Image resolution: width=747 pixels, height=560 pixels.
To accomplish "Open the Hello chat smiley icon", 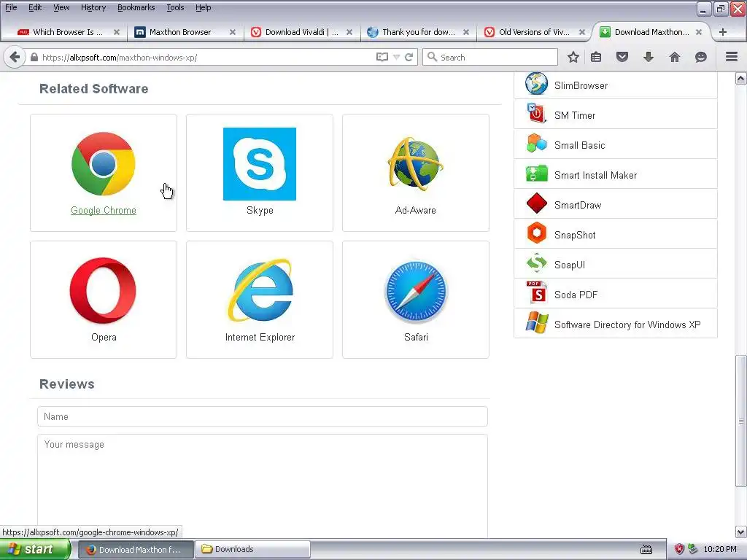I will (701, 57).
